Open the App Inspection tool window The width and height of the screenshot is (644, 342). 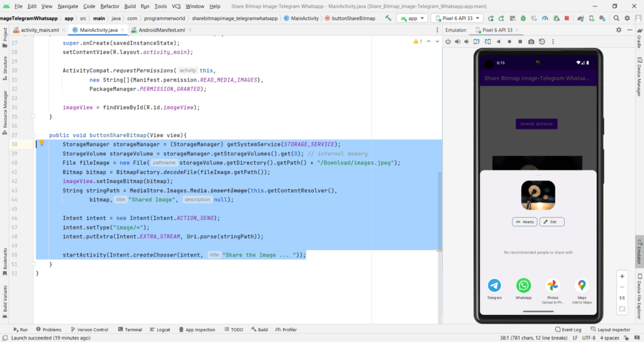click(197, 329)
